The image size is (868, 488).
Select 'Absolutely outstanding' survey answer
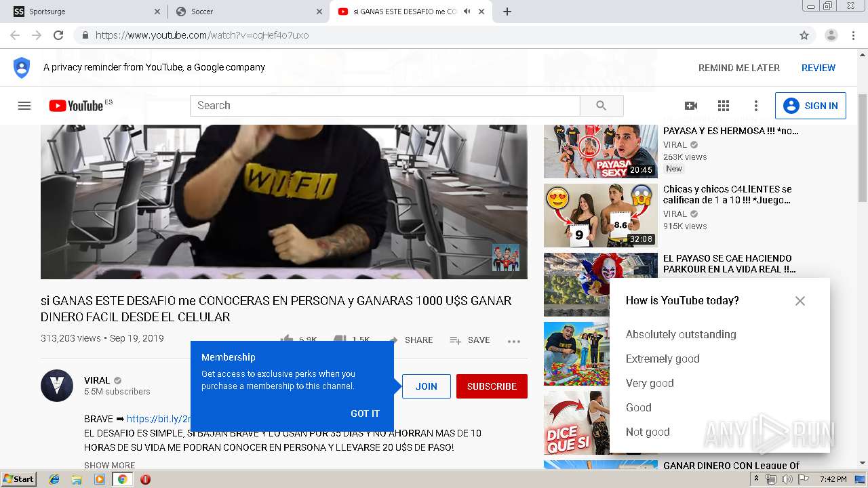tap(681, 334)
